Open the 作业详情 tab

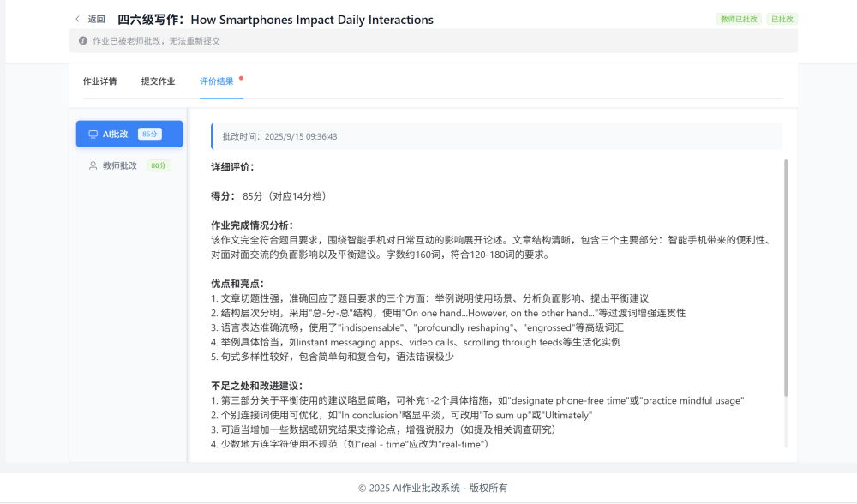coord(99,81)
